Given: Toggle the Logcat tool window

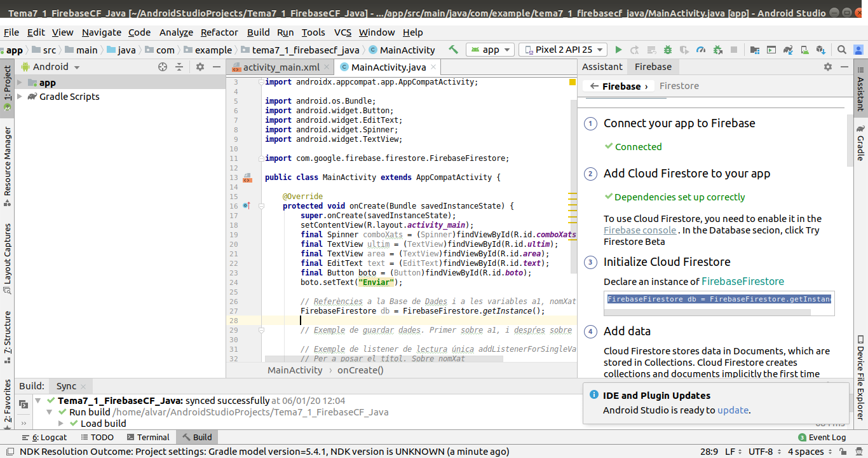Looking at the screenshot, I should tap(44, 437).
